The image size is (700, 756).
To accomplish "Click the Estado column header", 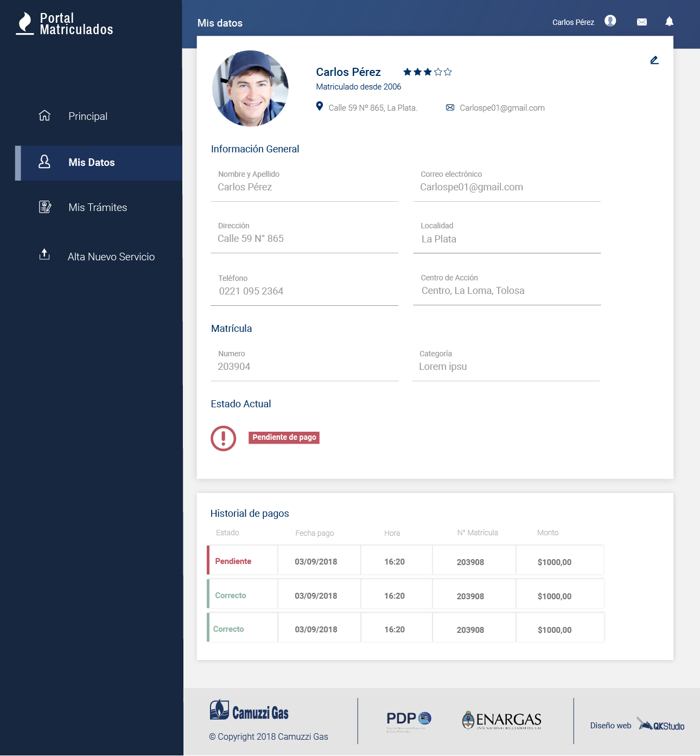I will (x=227, y=533).
